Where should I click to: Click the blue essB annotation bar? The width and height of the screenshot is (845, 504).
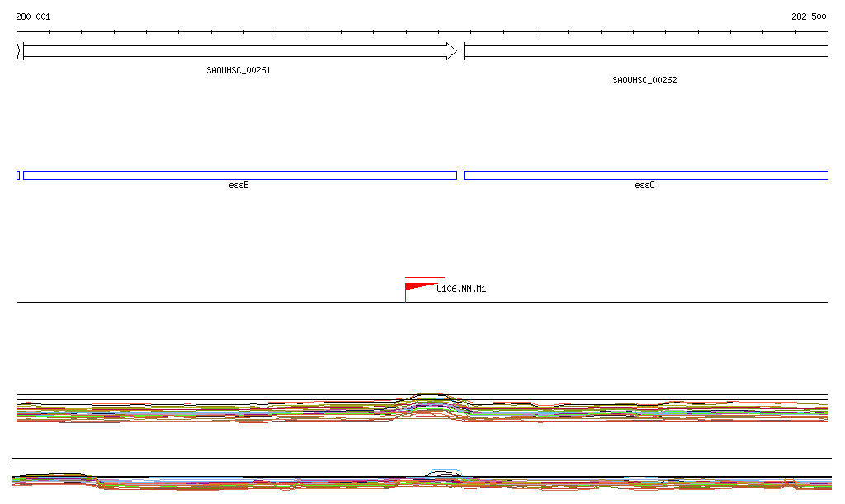coord(239,175)
